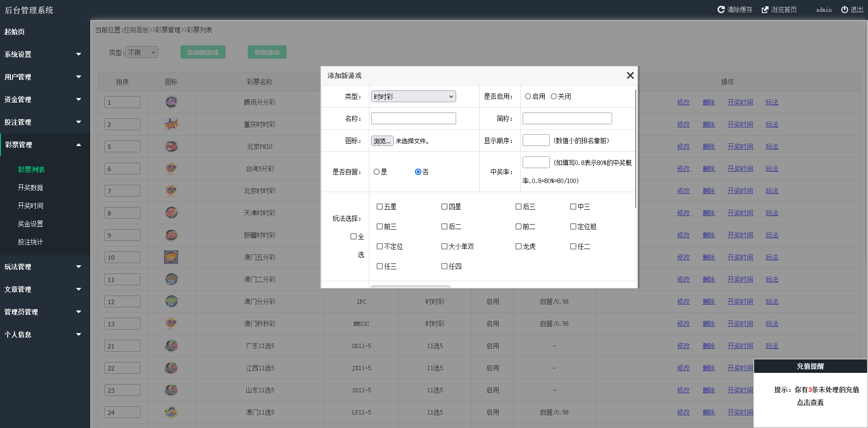Click 点击查看 in recharge reminder
Image resolution: width=868 pixels, height=428 pixels.
click(x=810, y=402)
